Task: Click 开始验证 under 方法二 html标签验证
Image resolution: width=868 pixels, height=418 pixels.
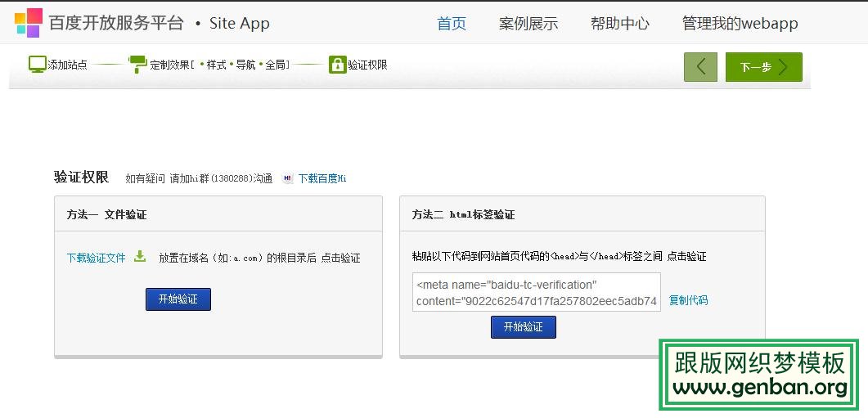Action: tap(523, 326)
